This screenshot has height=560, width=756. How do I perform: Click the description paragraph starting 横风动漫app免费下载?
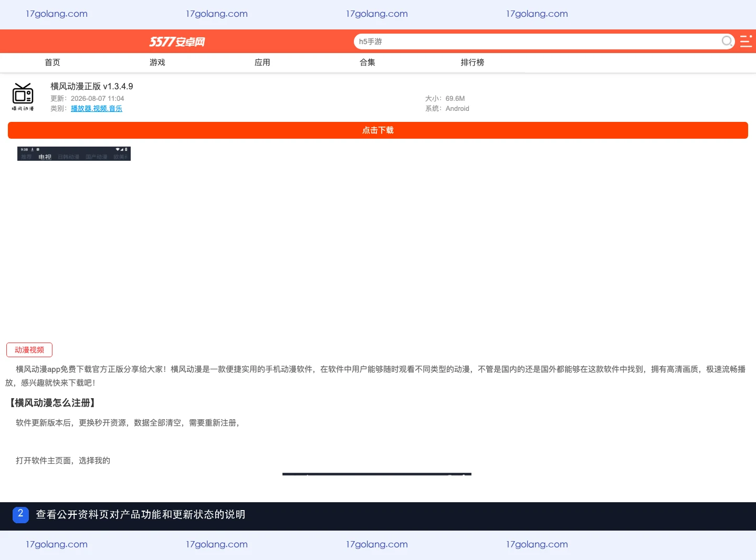pos(375,376)
